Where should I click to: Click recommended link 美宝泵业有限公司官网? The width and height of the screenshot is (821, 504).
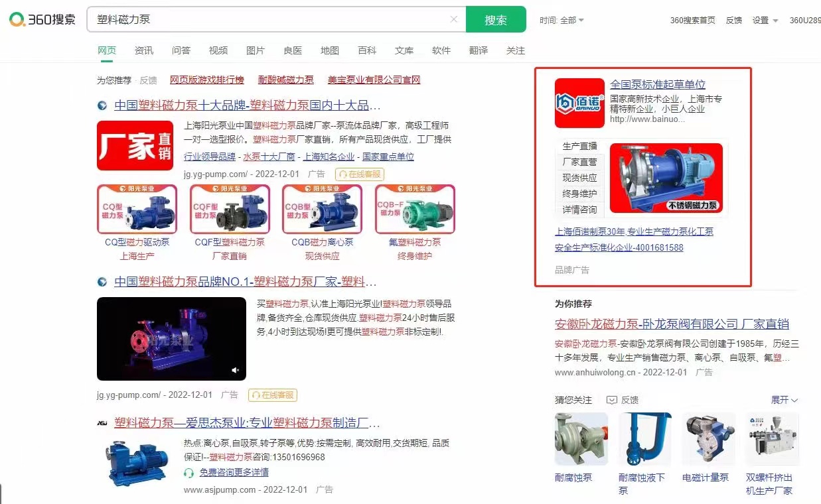(374, 80)
